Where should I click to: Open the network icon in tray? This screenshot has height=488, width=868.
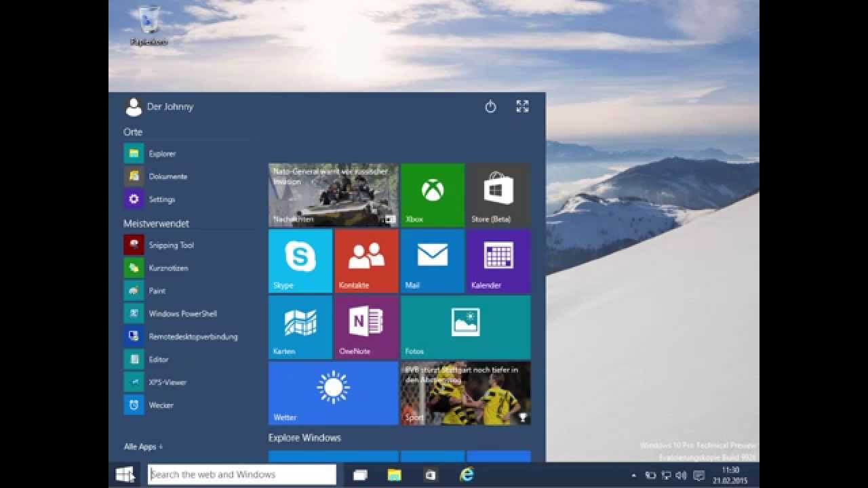[667, 476]
